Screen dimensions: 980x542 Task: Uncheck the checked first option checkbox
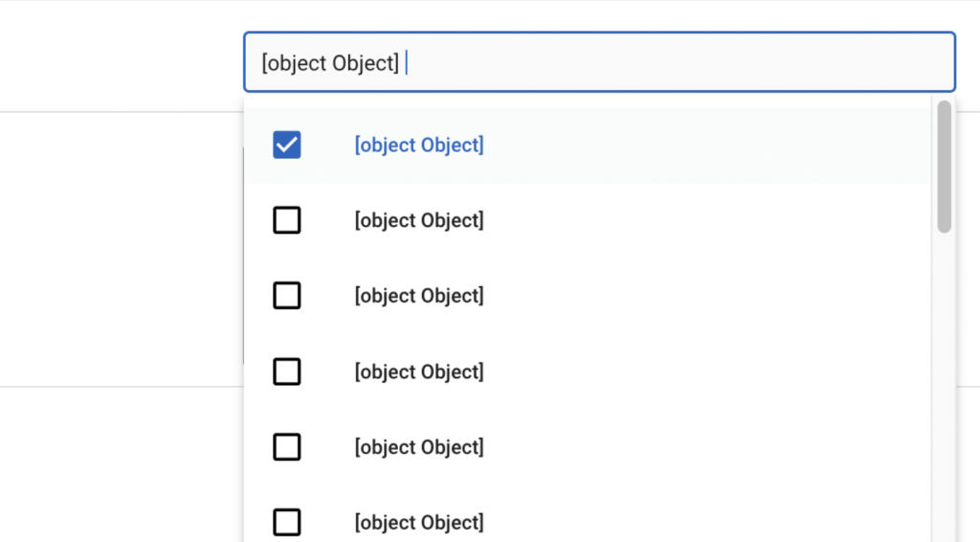tap(287, 146)
